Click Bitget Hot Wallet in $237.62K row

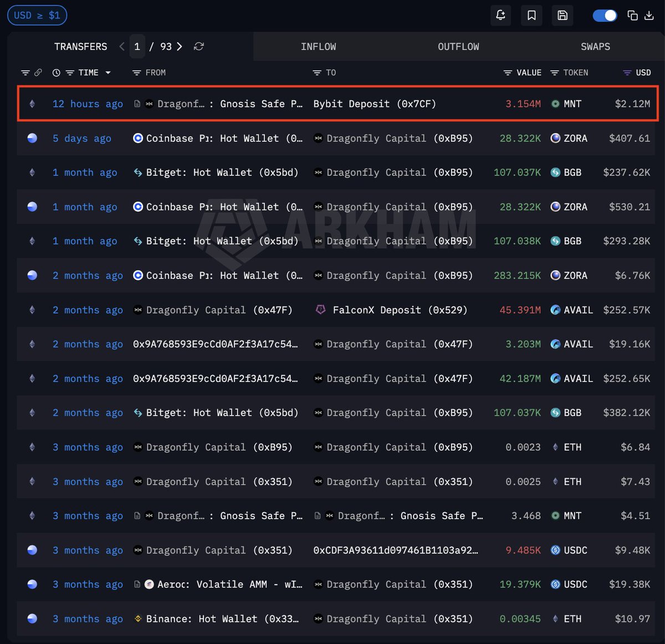(222, 172)
